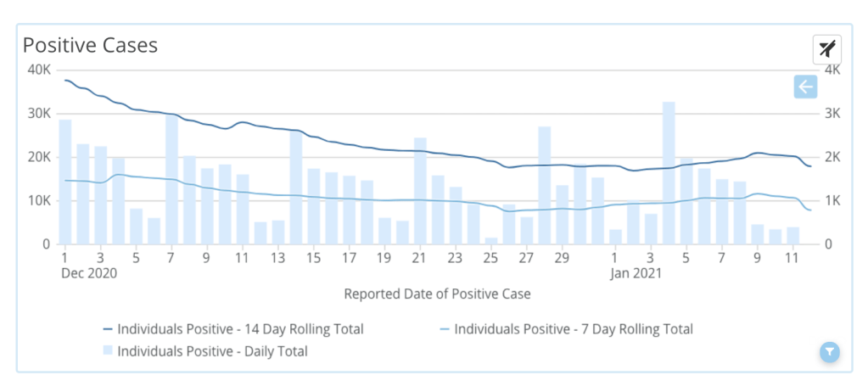868x392 pixels.
Task: Click the Dec 2020 axis label
Action: pyautogui.click(x=89, y=273)
